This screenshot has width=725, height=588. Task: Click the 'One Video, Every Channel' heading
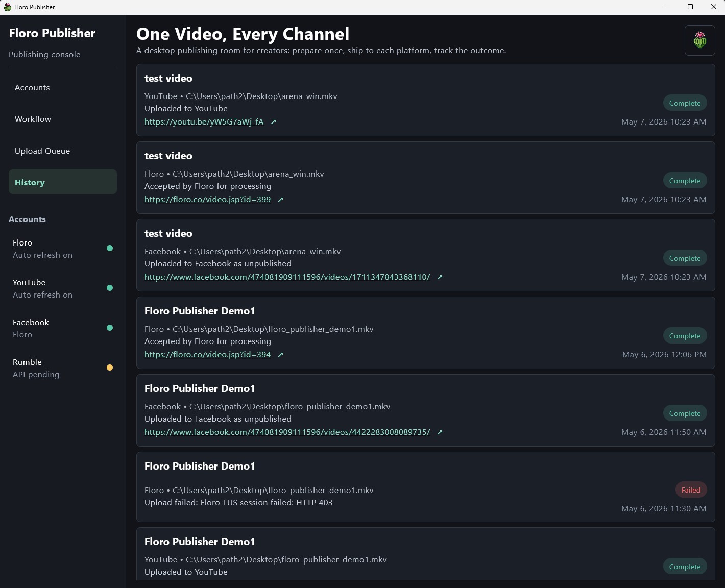point(243,34)
